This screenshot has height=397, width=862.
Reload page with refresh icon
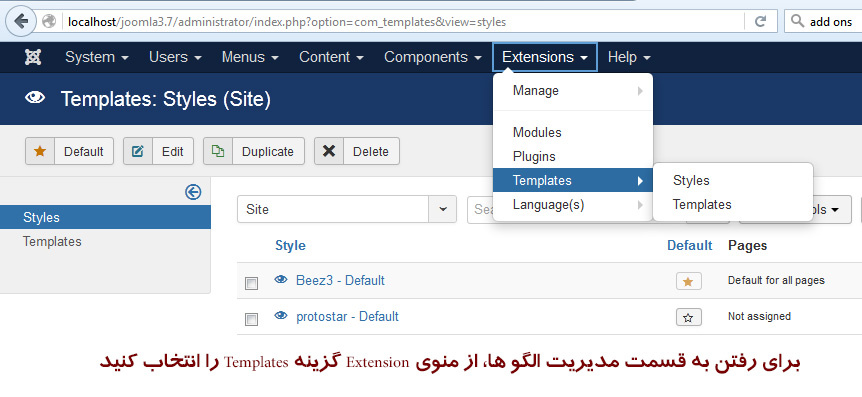pos(760,22)
